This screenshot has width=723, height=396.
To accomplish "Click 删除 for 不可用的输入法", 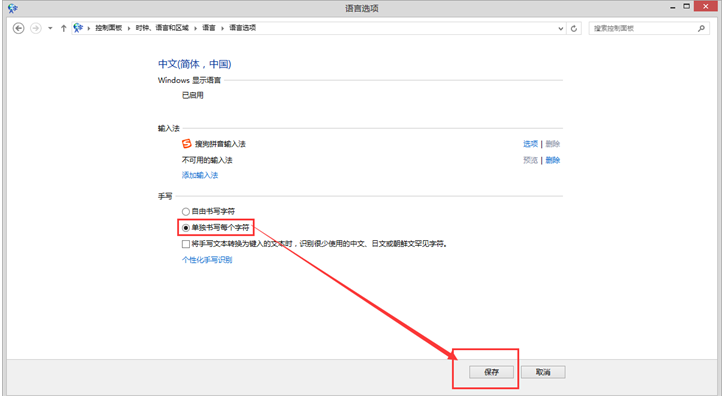I will point(553,160).
